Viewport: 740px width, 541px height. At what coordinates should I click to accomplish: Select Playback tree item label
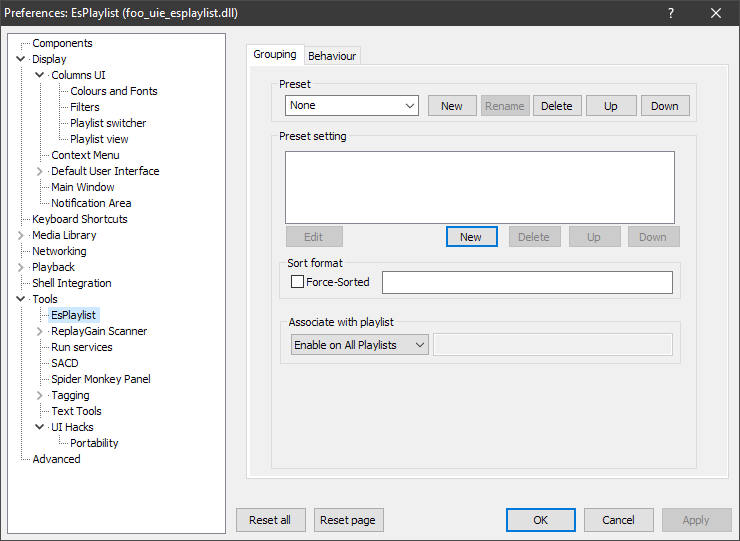(x=53, y=267)
